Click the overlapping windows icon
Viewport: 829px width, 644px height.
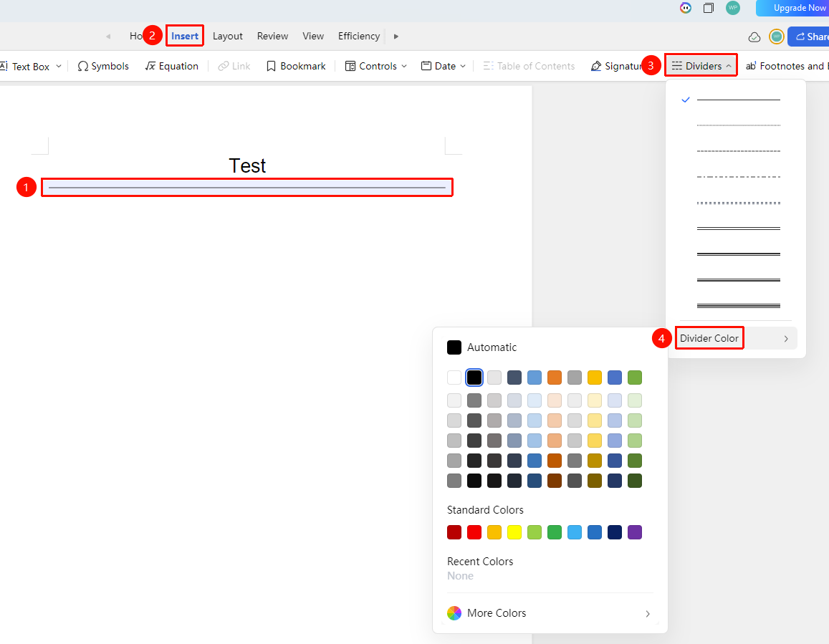709,8
